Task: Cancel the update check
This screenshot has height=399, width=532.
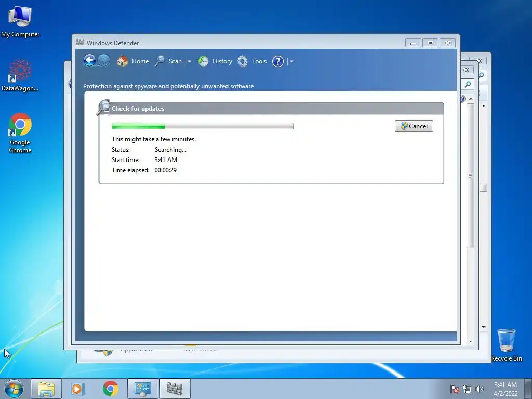Action: (414, 126)
